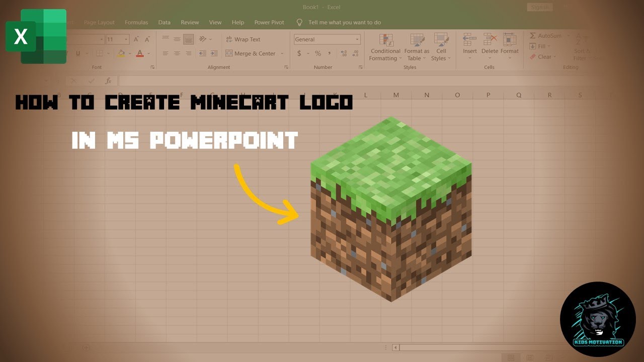Open the Power Pivot tab
Screen dimensions: 644x362
pos(269,22)
